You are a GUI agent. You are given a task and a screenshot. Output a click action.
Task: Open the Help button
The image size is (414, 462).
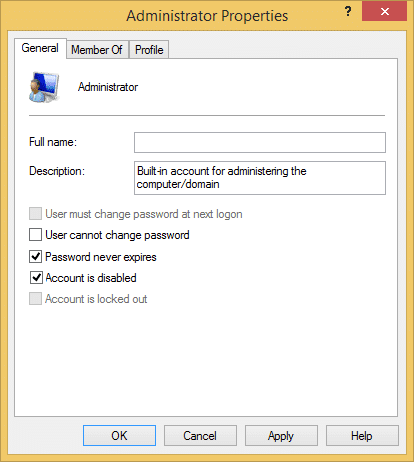[x=362, y=435]
